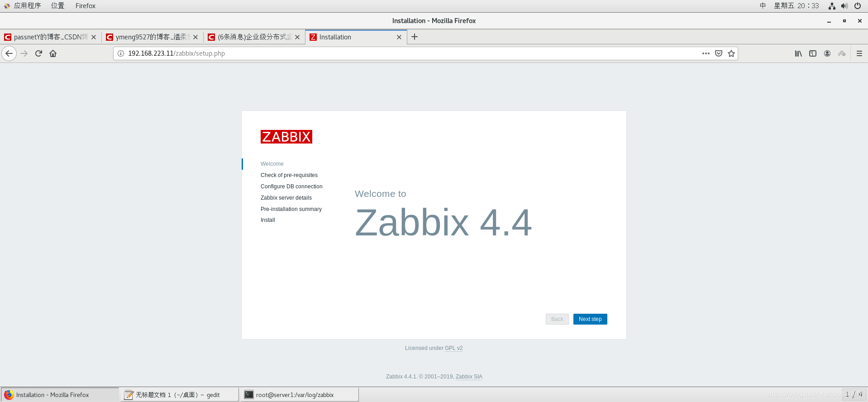868x402 pixels.
Task: Click the disabled Back button
Action: point(557,319)
